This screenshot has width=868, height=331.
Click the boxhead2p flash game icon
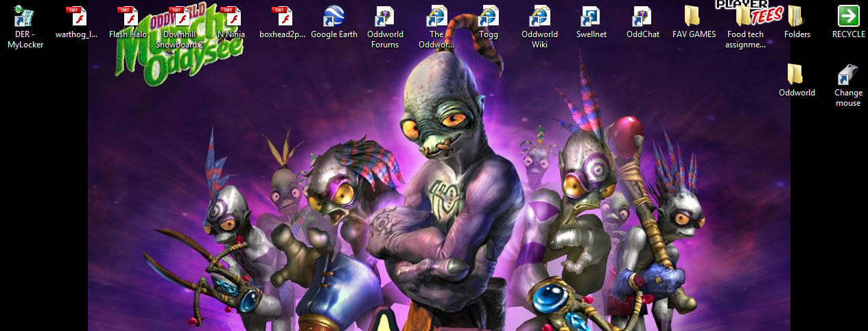282,16
